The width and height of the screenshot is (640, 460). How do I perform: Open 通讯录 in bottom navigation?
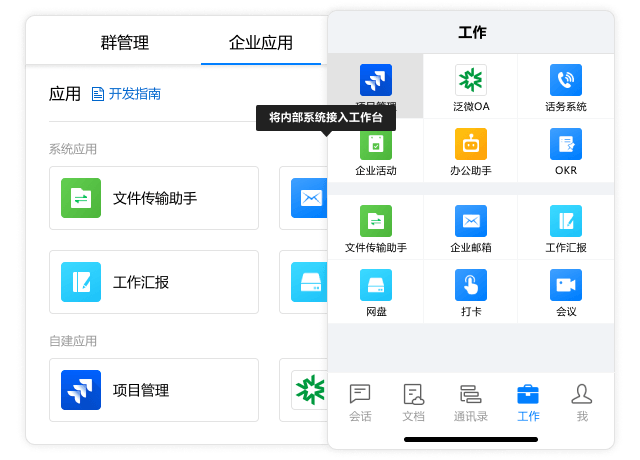[x=470, y=402]
